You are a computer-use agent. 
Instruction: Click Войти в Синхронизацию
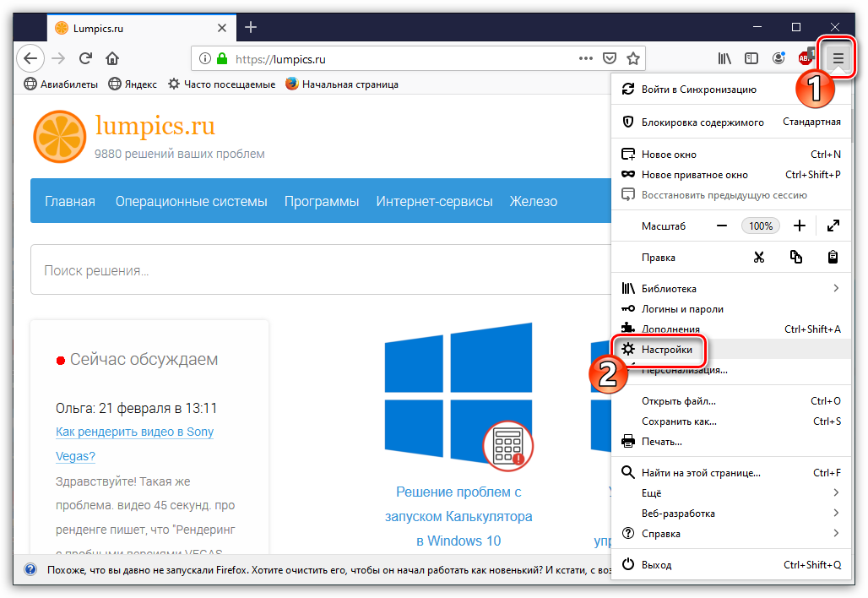tap(698, 90)
